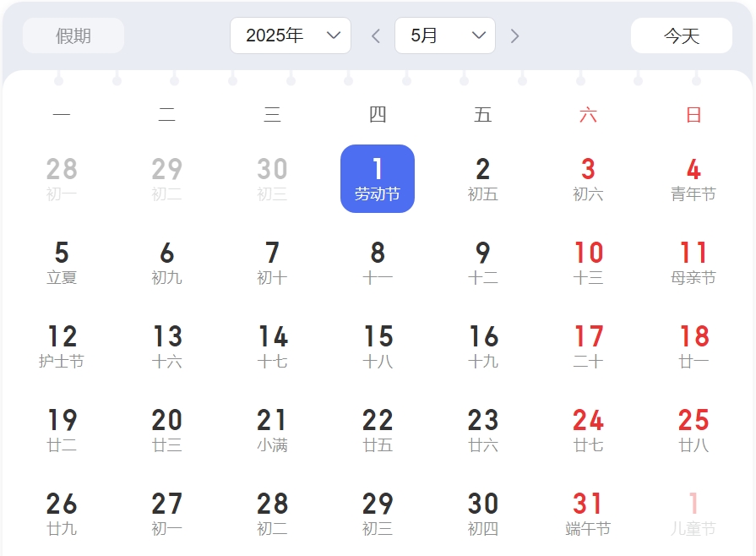Image resolution: width=756 pixels, height=556 pixels.
Task: Choose May 27 初一
Action: tap(167, 514)
